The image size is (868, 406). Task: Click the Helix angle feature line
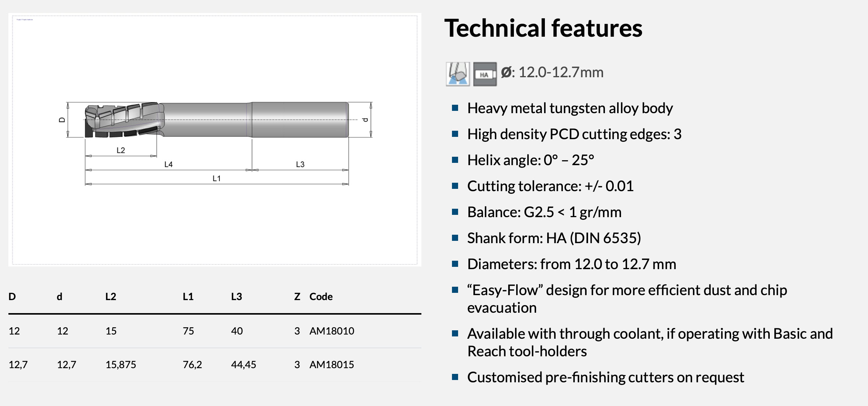coord(530,160)
